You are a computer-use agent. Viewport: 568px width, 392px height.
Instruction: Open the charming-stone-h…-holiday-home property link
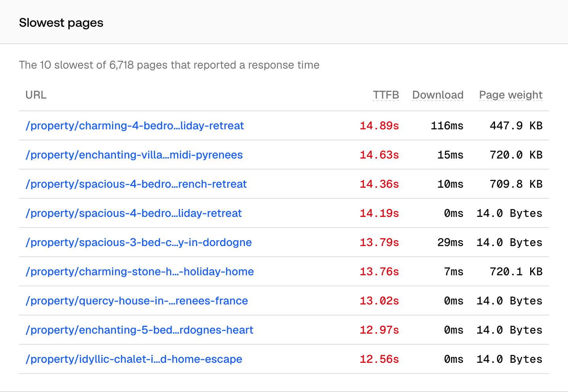[x=140, y=271]
